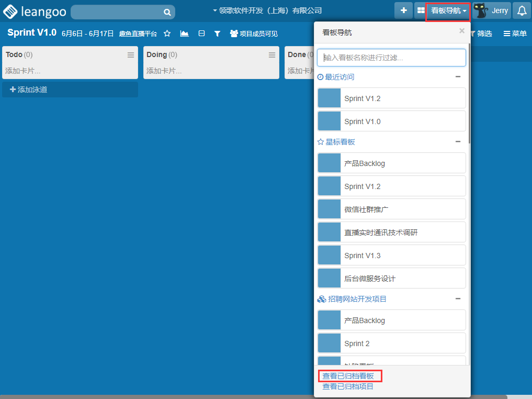Viewport: 532px width, 399px height.
Task: Collapse the 最近访问 section
Action: 458,77
